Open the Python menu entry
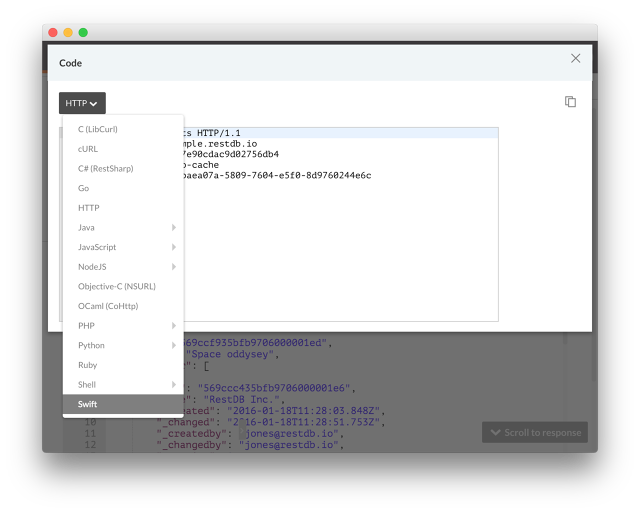Image resolution: width=640 pixels, height=513 pixels. click(123, 345)
